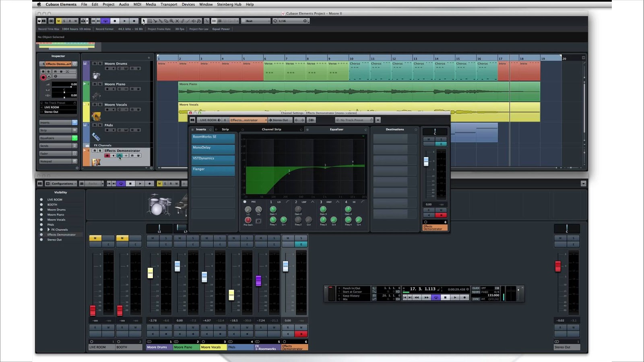Screen dimensions: 644x362
Task: Select the Mute (X) tool in toolbar
Action: coord(177,21)
